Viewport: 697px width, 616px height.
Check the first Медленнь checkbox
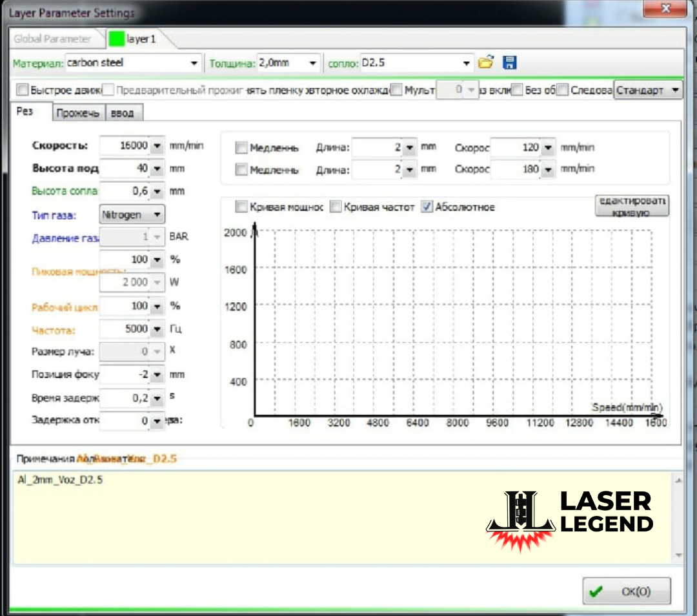coord(242,147)
